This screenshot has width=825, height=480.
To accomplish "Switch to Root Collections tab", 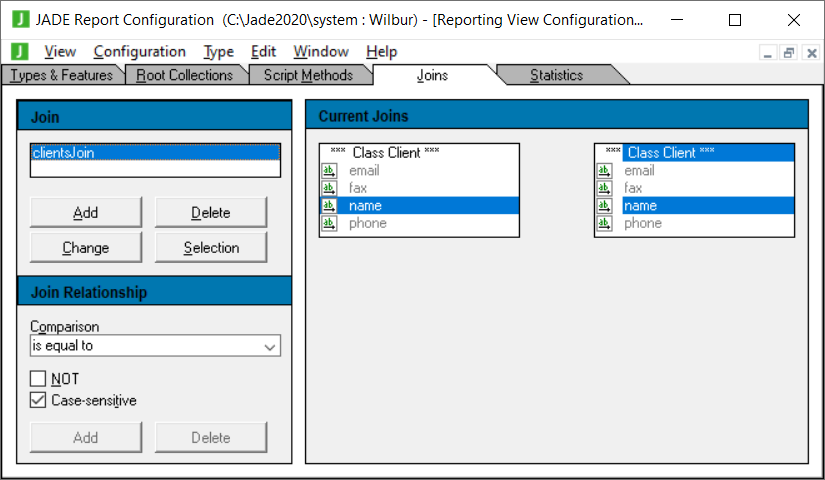I will pyautogui.click(x=184, y=75).
